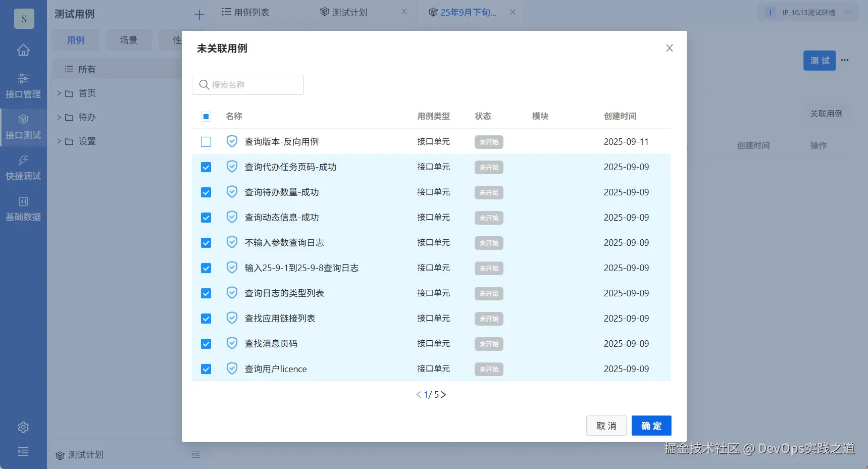Click shield icon of 查询日志的类型列表
The height and width of the screenshot is (469, 868).
[x=232, y=293]
